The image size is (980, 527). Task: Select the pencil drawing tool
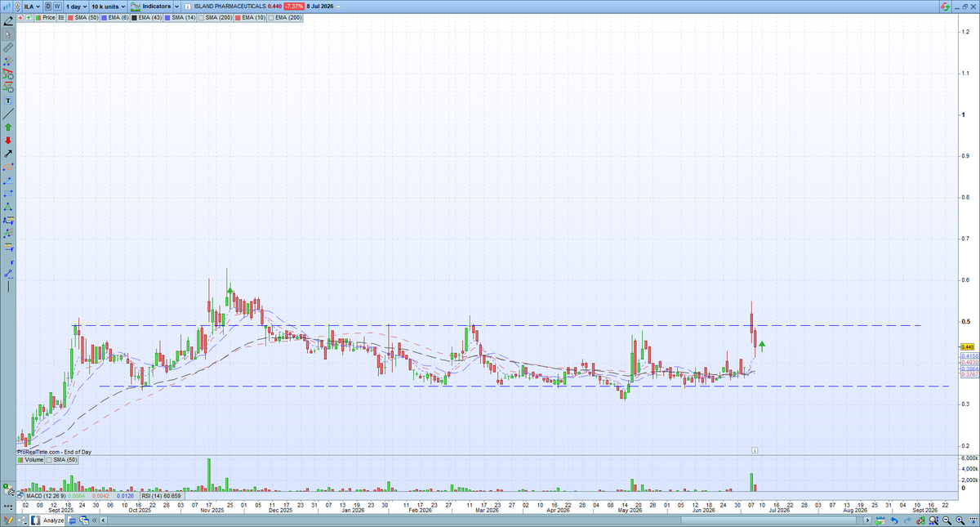tap(8, 20)
